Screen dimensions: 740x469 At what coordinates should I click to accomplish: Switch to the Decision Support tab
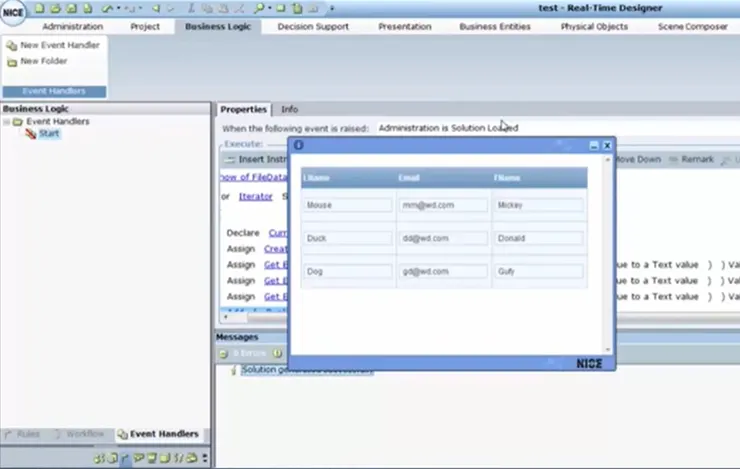313,26
